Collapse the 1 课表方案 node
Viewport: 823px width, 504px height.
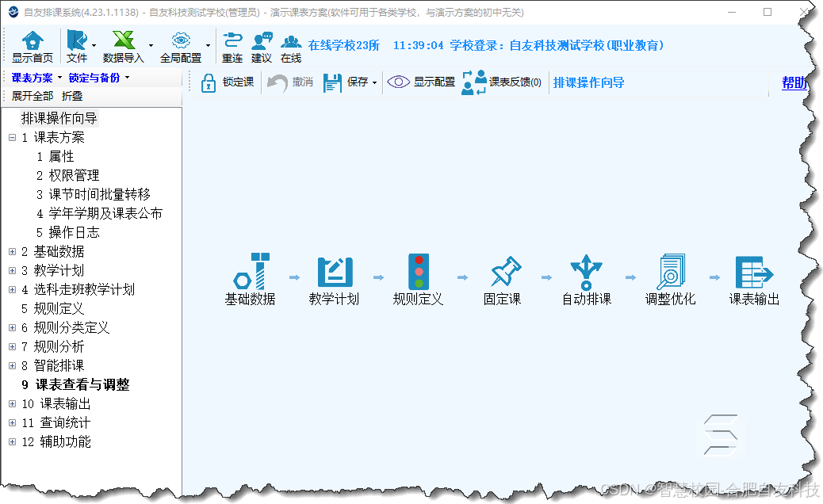click(x=12, y=137)
